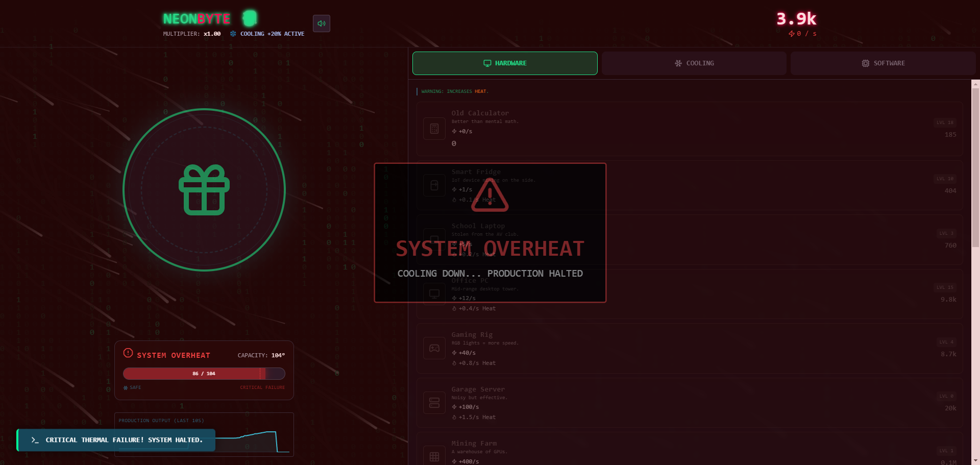
Task: Click the Smart Fridge price of 404
Action: point(950,191)
